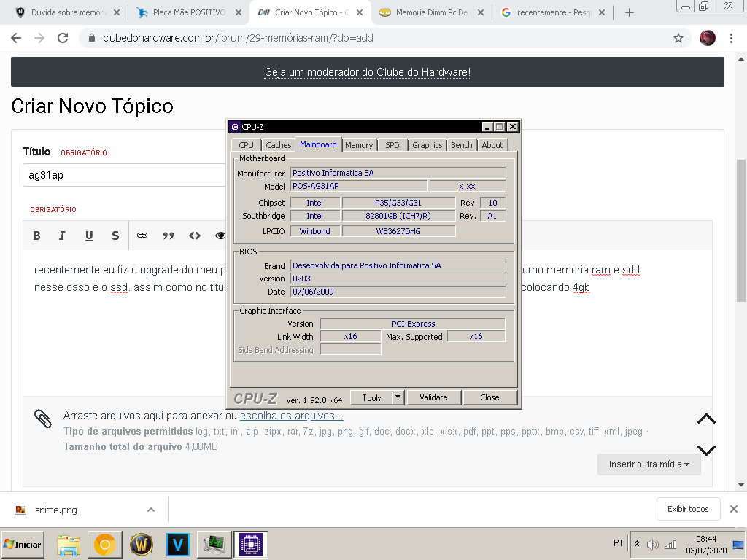The width and height of the screenshot is (747, 560).
Task: Reload the current page
Action: coord(63,38)
